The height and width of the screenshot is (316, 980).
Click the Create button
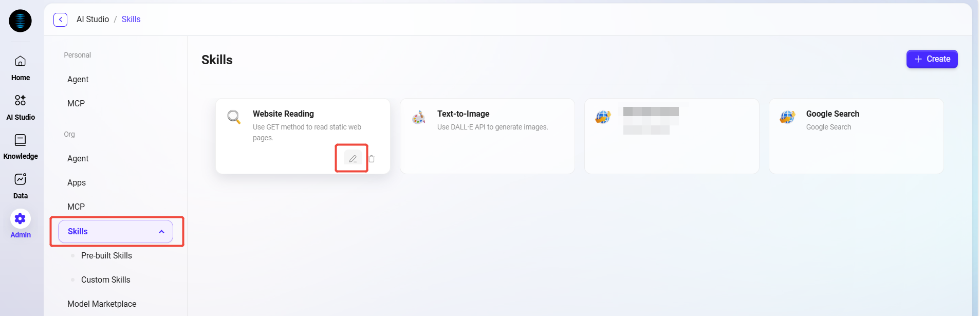pos(931,59)
